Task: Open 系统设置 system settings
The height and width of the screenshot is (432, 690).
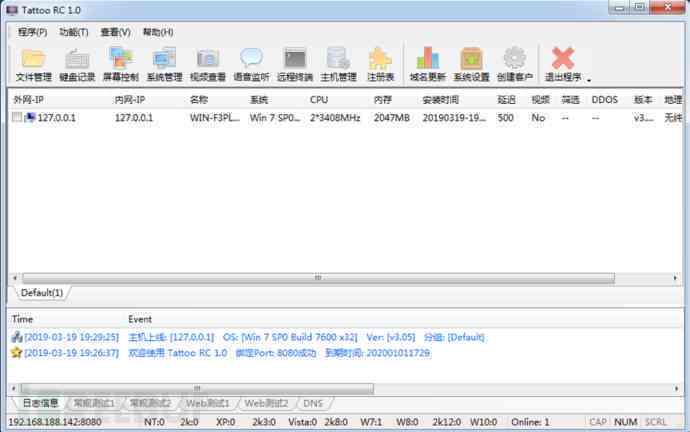Action: pyautogui.click(x=471, y=65)
